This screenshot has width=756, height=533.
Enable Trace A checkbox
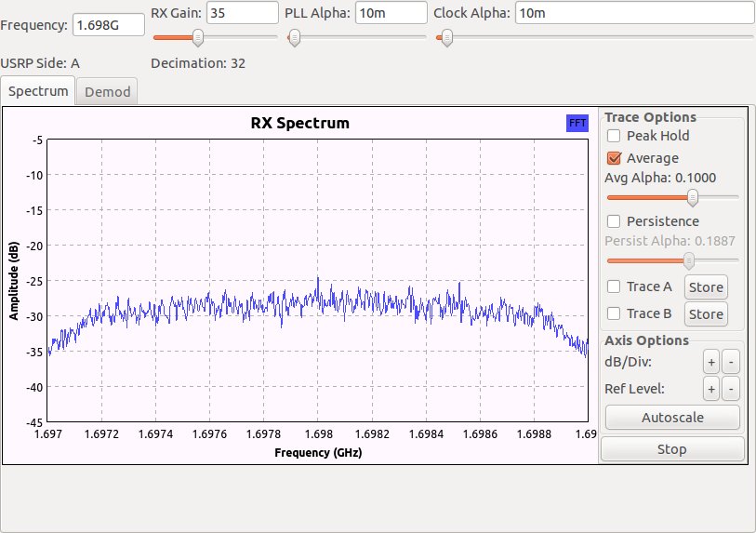point(614,286)
